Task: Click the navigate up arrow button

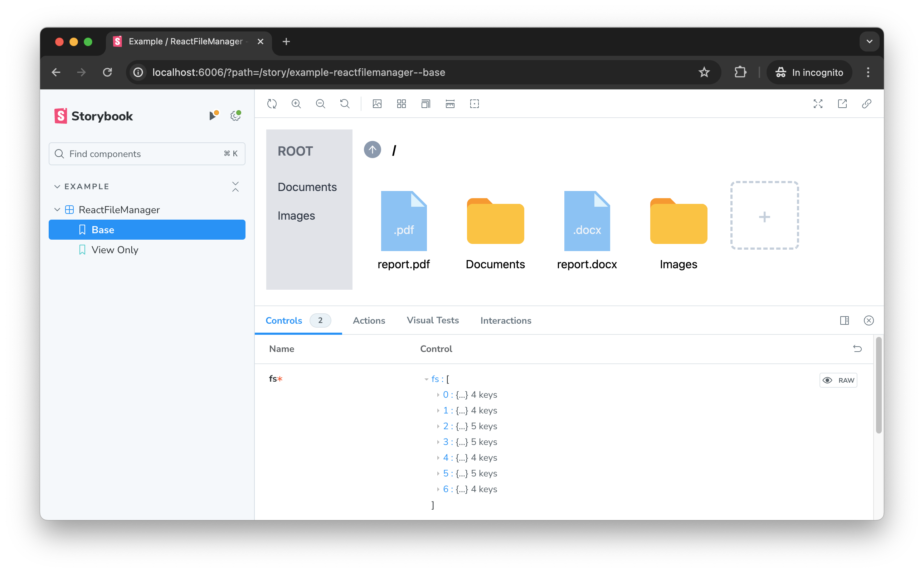Action: pos(372,150)
